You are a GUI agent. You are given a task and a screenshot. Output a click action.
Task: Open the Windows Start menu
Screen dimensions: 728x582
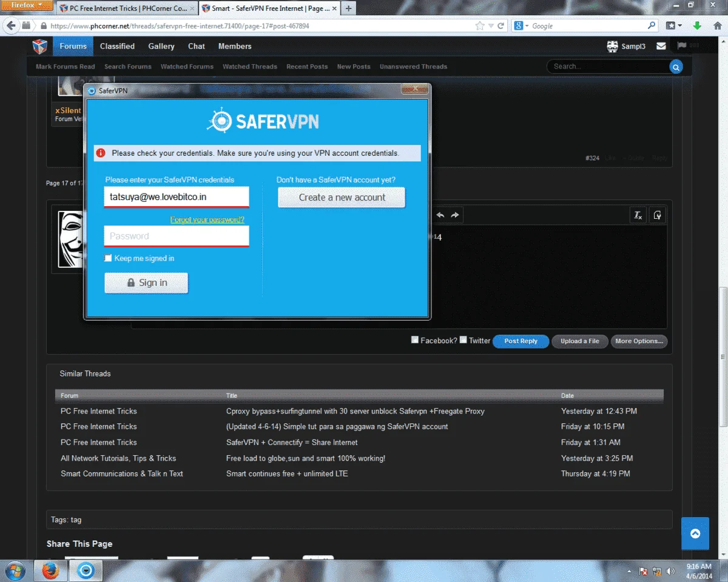(x=15, y=570)
